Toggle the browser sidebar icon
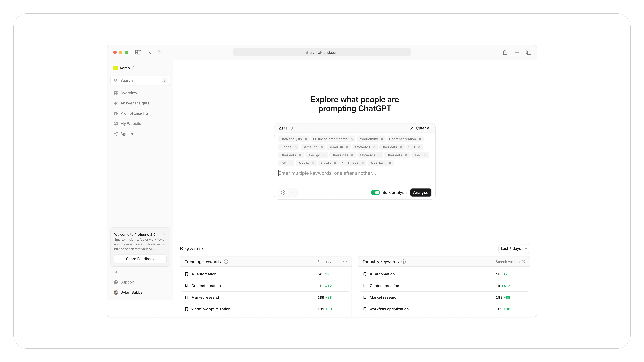The image size is (644, 362). 138,52
